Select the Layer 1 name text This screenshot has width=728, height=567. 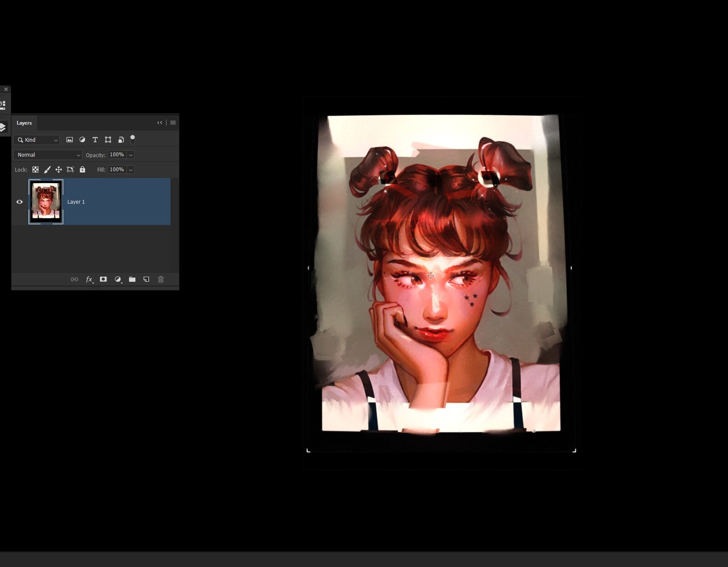coord(76,202)
